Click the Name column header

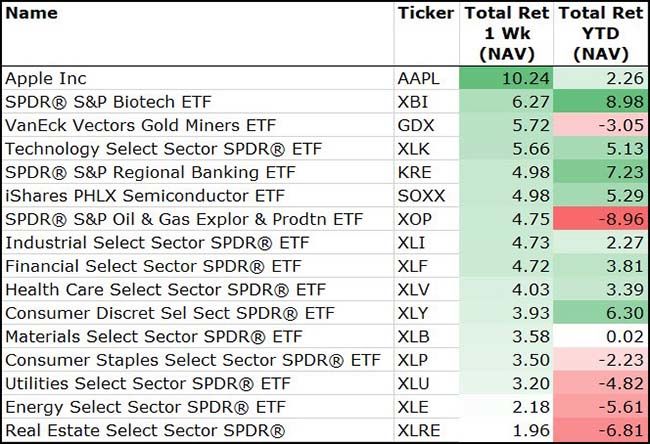click(32, 14)
